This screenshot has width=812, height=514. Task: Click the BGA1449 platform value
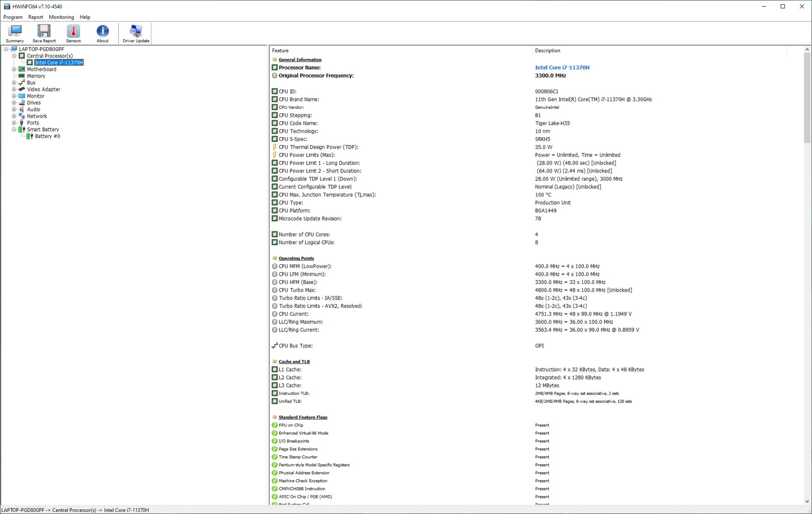pos(546,211)
